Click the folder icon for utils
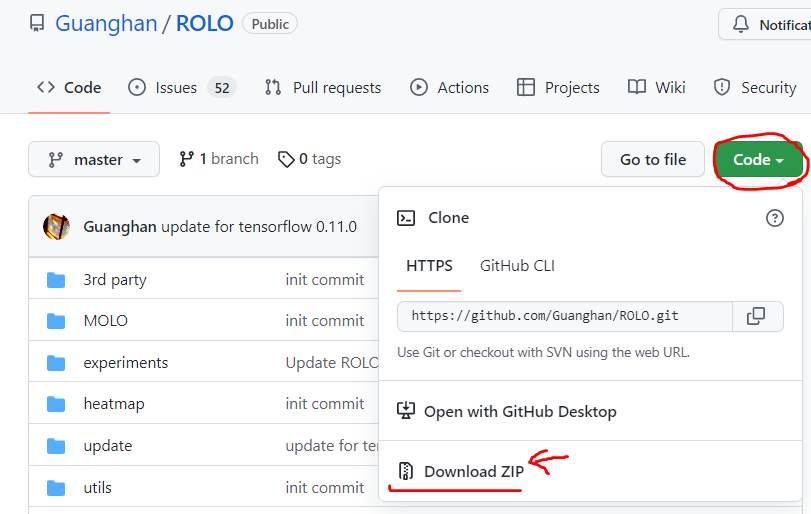Viewport: 811px width, 514px height. (56, 488)
